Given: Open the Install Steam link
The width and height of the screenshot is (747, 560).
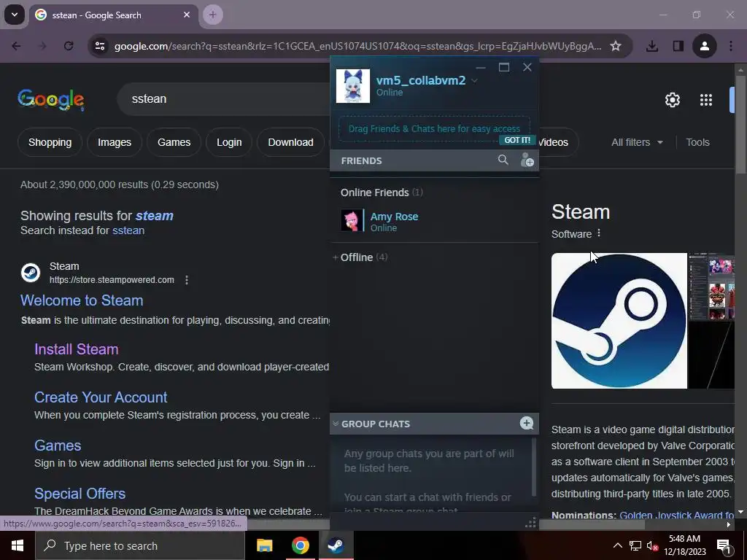Looking at the screenshot, I should tap(76, 349).
